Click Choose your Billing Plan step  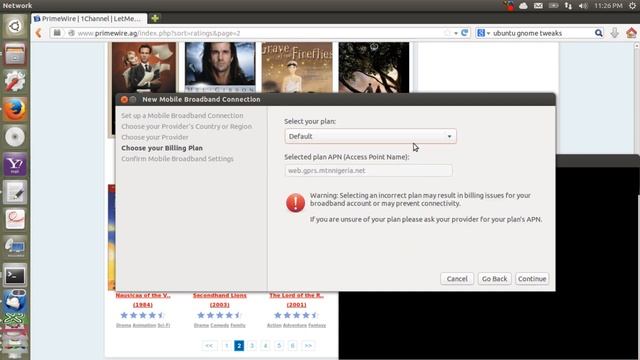(x=162, y=148)
